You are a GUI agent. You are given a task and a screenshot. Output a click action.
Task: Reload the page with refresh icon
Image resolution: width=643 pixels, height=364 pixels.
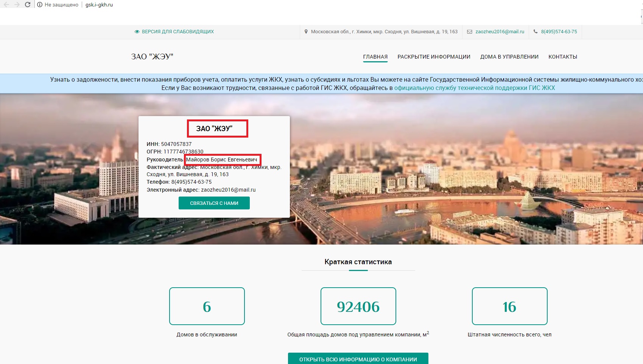point(27,5)
